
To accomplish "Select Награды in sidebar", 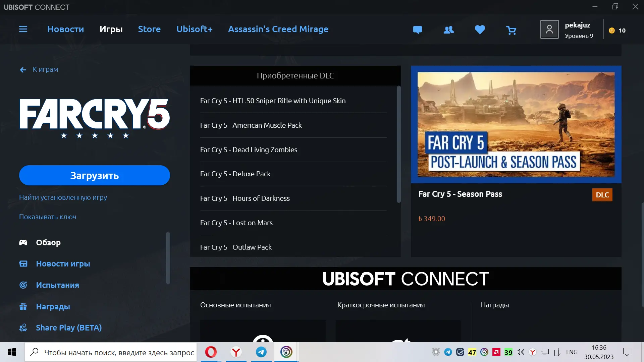I will [53, 306].
